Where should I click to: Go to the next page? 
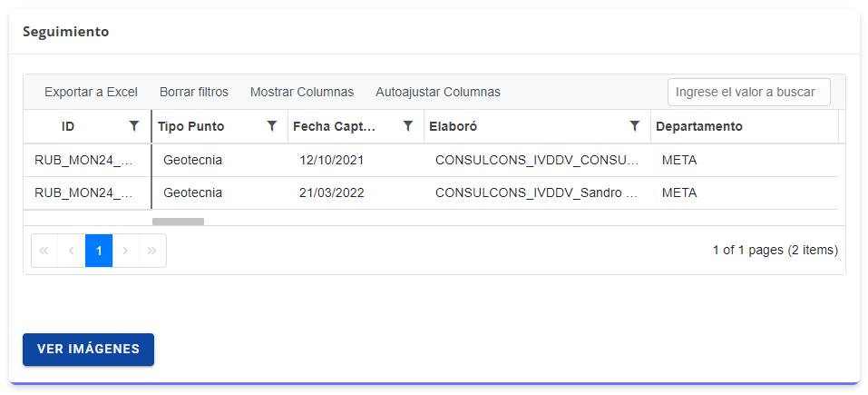(126, 251)
